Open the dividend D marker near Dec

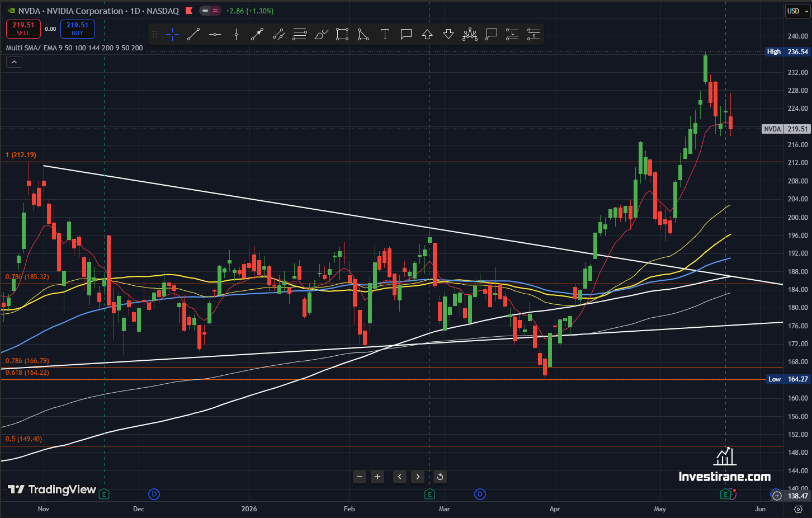154,494
